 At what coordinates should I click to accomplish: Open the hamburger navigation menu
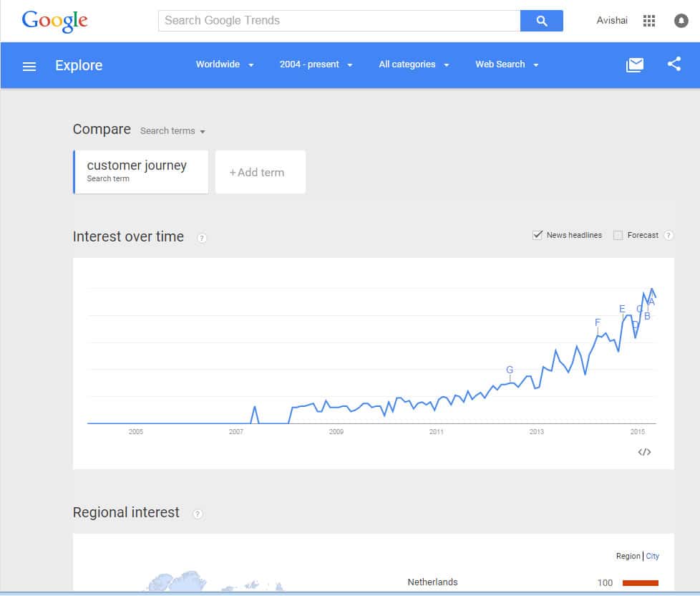(x=29, y=67)
